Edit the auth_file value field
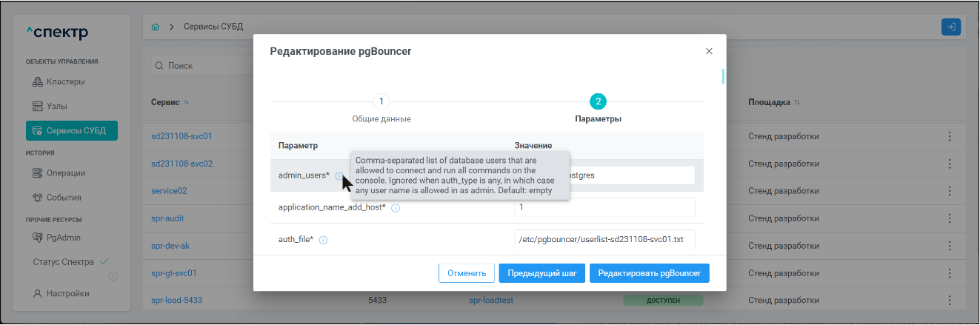The height and width of the screenshot is (325, 980). tap(604, 239)
